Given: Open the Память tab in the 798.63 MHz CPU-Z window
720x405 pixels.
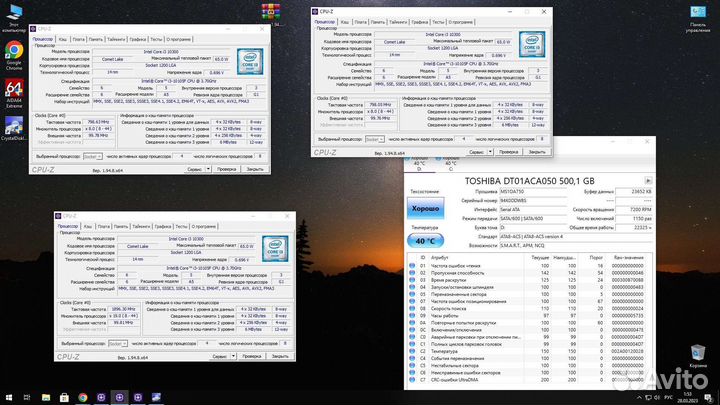Looking at the screenshot, I should click(x=96, y=39).
